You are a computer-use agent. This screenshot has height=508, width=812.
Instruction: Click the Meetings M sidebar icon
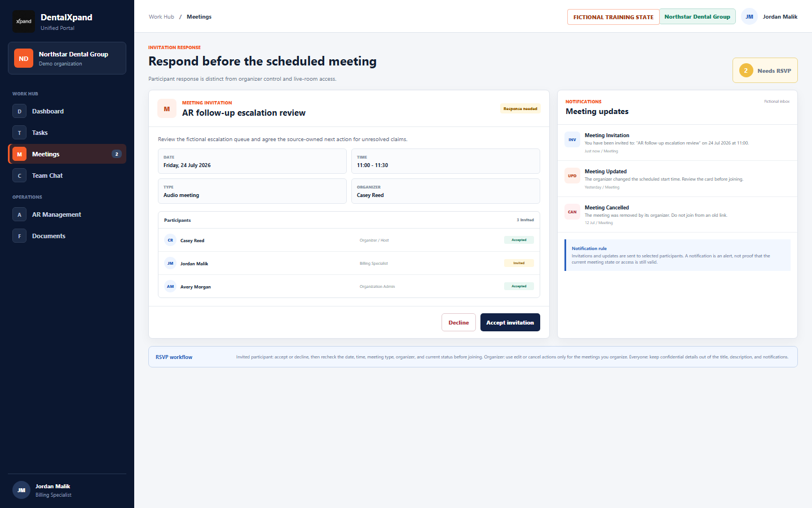point(19,154)
